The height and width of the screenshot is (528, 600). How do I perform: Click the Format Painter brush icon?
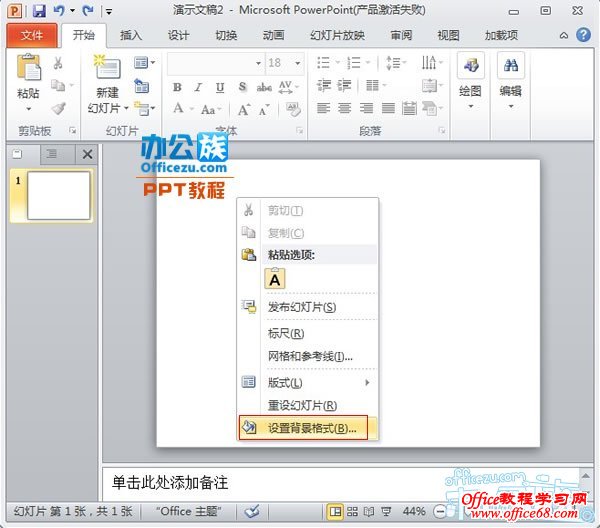point(58,109)
